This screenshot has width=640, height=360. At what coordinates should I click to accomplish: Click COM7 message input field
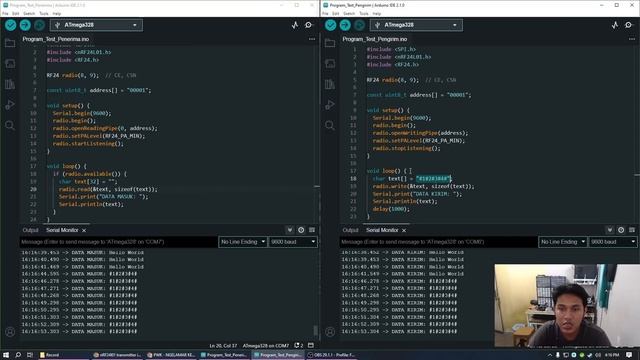click(118, 242)
